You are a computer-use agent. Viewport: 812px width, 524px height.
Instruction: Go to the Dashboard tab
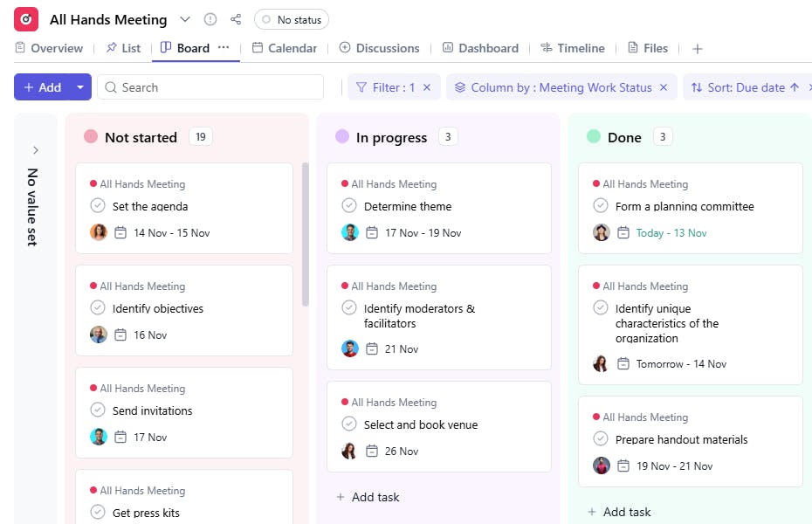point(480,48)
